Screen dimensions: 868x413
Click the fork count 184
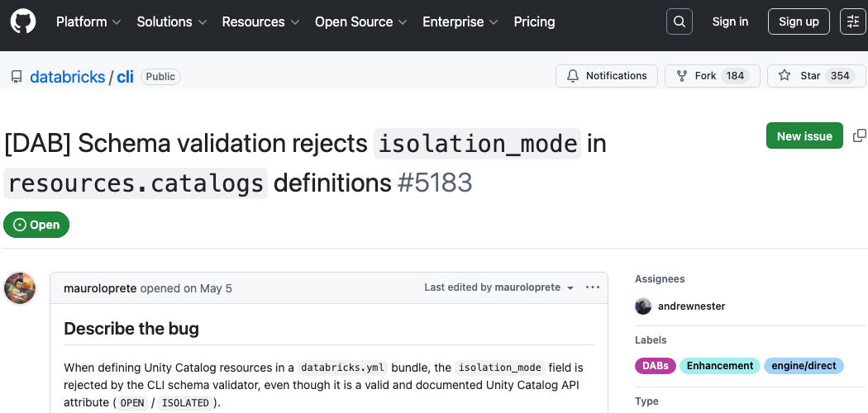click(735, 76)
